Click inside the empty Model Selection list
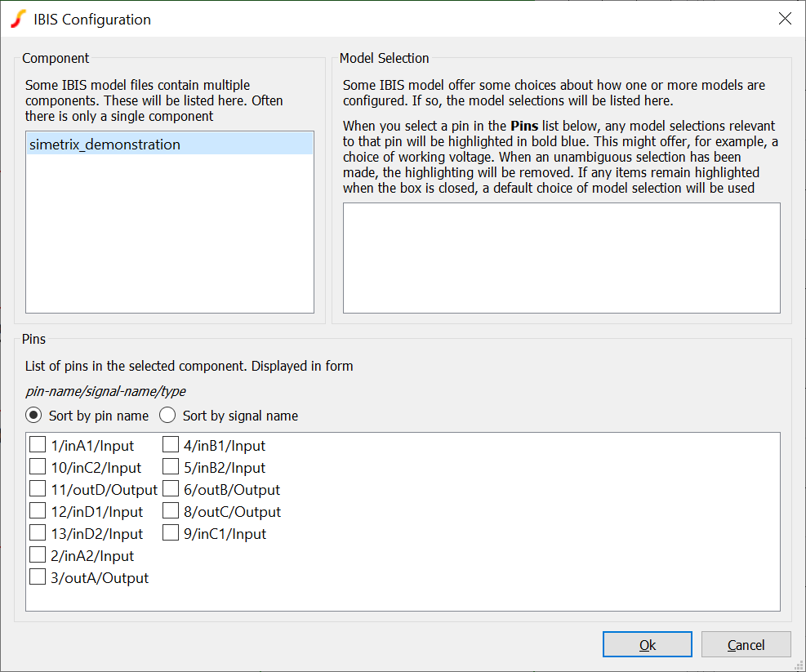The image size is (806, 672). click(x=561, y=257)
